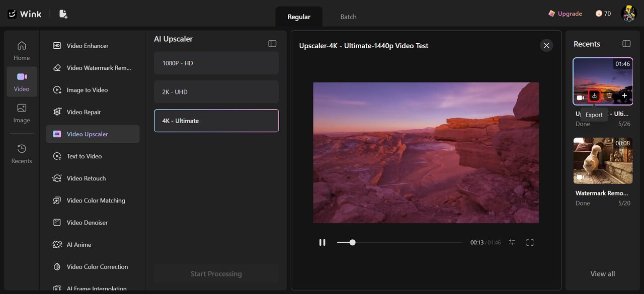Close the video preview panel

(546, 46)
